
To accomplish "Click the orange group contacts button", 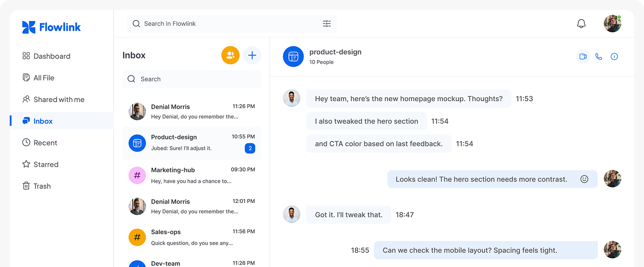I will (230, 56).
